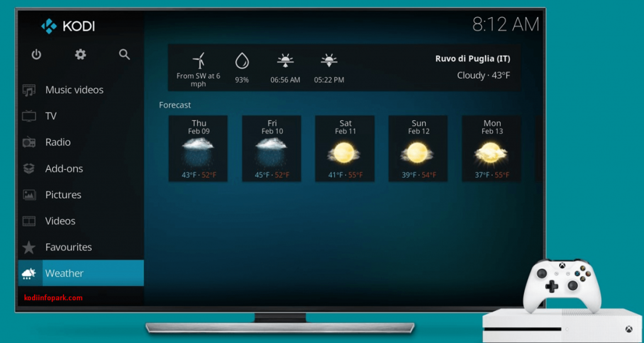Screen dimensions: 644x343
Task: Click the Pictures image icon
Action: coord(29,195)
